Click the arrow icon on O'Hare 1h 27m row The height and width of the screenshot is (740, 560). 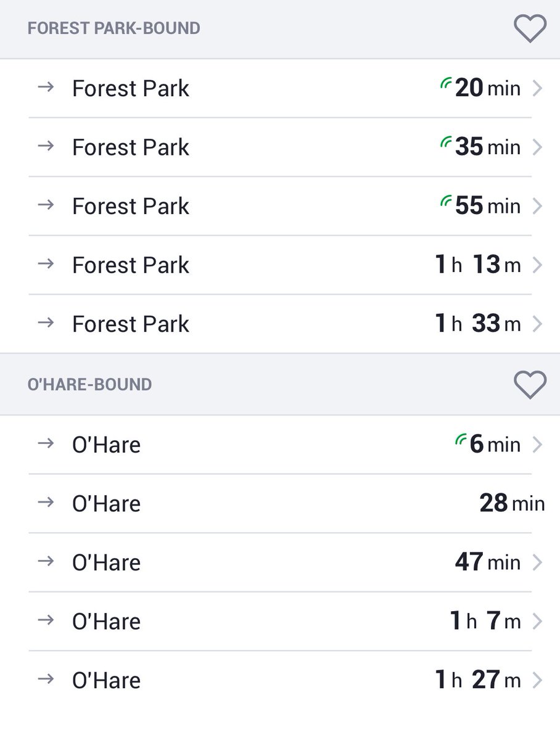point(46,679)
